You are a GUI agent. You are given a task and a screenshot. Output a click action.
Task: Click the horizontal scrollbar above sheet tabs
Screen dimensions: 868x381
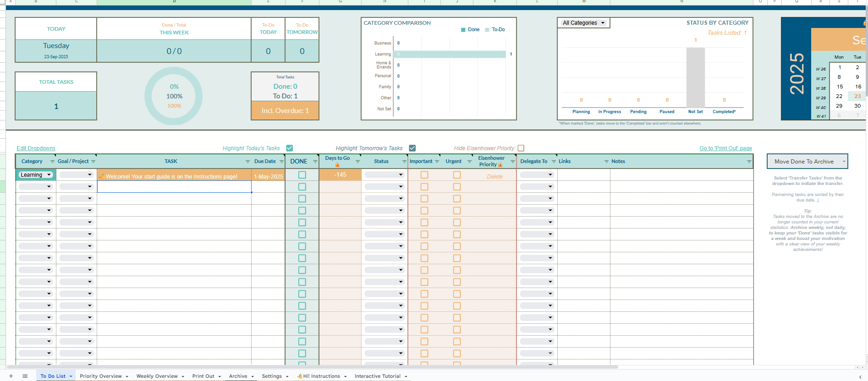click(312, 367)
